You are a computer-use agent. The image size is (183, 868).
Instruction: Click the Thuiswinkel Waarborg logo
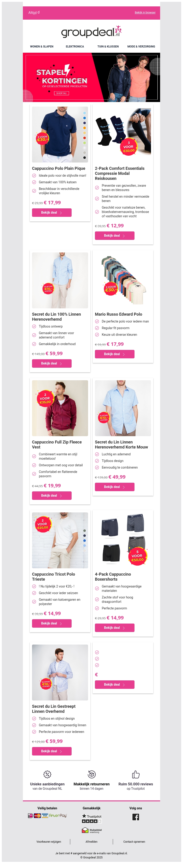(91, 830)
